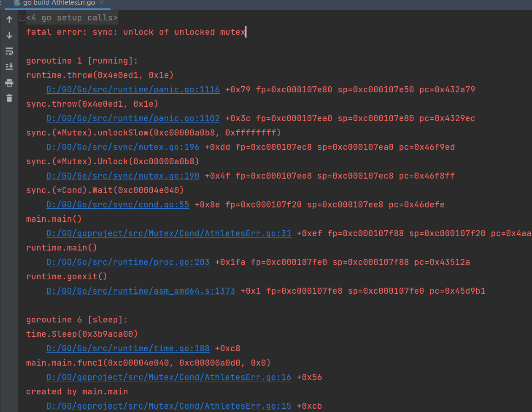The width and height of the screenshot is (532, 412).
Task: Expand the folded '4 go setup calls' block
Action: (x=22, y=18)
